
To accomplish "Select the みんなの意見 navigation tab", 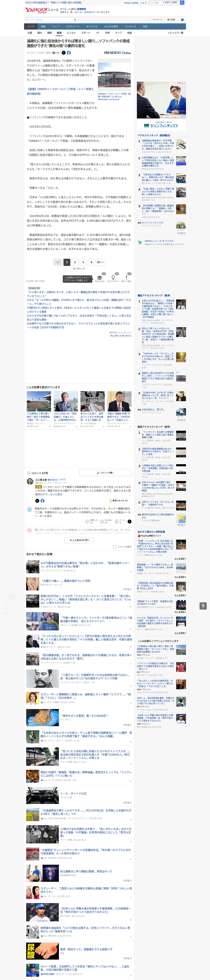I will pyautogui.click(x=111, y=27).
